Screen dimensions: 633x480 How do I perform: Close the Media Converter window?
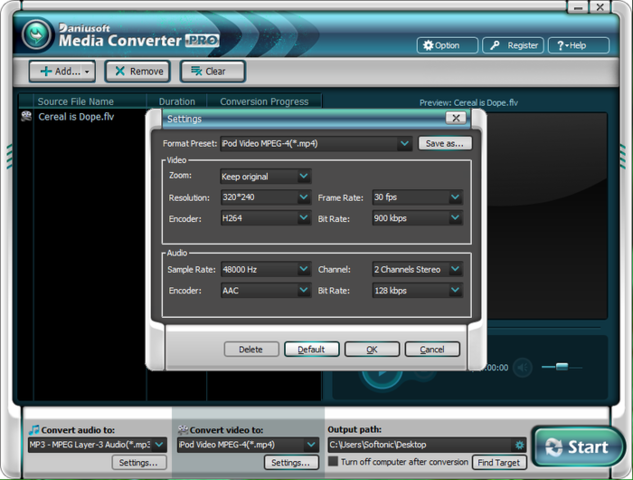pyautogui.click(x=600, y=7)
